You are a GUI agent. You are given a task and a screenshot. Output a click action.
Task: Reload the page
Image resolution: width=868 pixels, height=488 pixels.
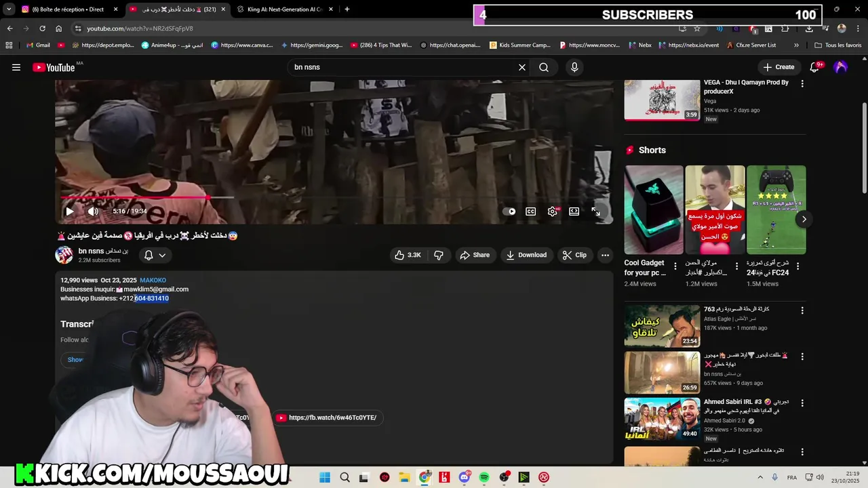42,28
